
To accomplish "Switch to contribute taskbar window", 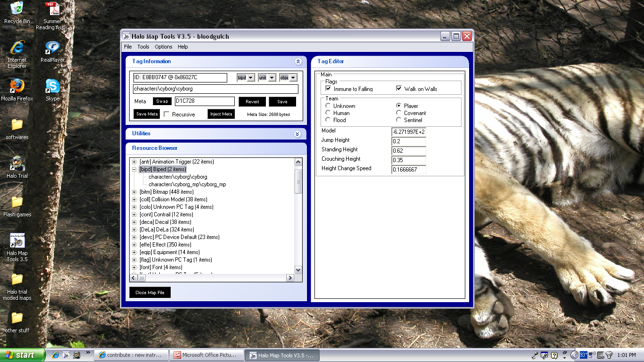I will click(131, 355).
